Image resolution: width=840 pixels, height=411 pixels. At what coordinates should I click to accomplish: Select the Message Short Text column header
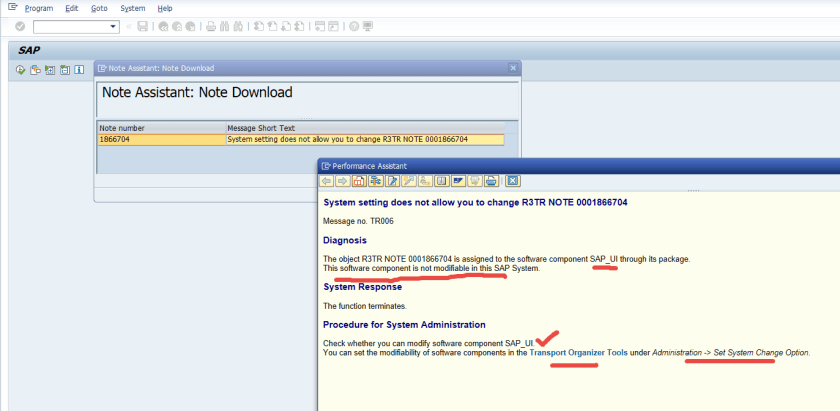[x=365, y=128]
